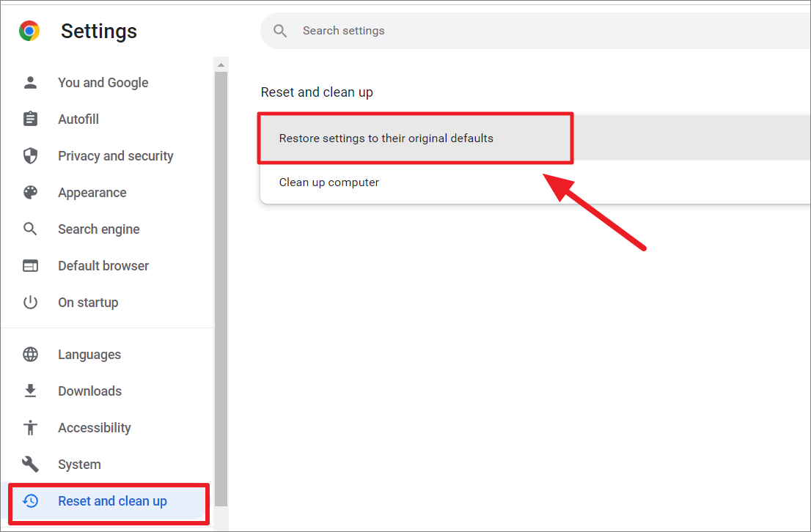Open Appearance settings
The height and width of the screenshot is (532, 811).
pyautogui.click(x=92, y=192)
